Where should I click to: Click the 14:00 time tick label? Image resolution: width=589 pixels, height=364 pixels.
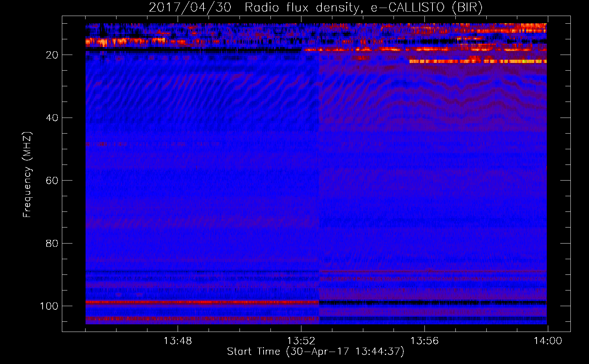(548, 341)
